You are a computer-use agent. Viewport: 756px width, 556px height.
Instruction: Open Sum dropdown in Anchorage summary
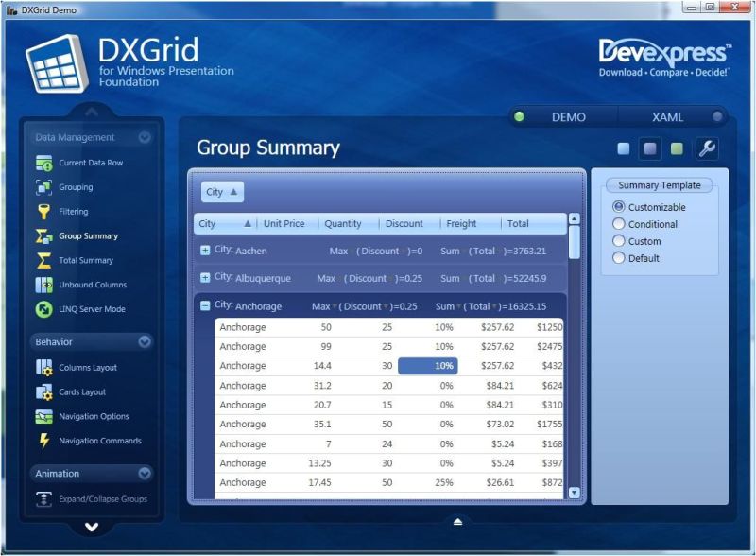(x=458, y=307)
